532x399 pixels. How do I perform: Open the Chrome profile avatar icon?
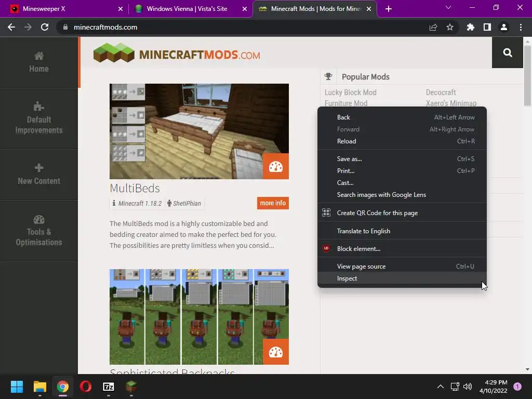(504, 27)
